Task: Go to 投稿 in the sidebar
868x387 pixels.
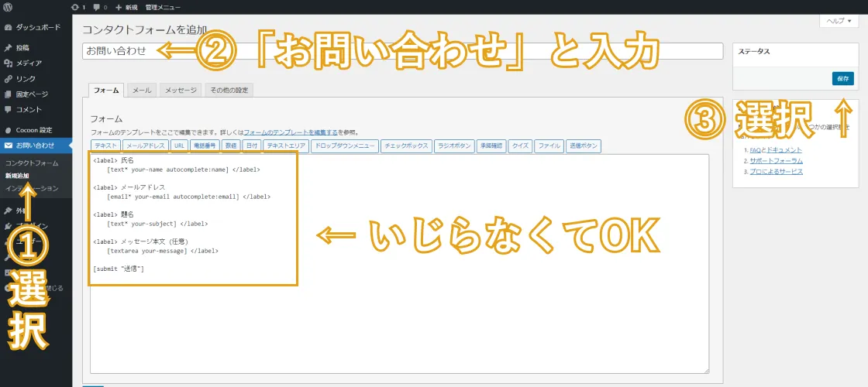Action: pyautogui.click(x=22, y=47)
